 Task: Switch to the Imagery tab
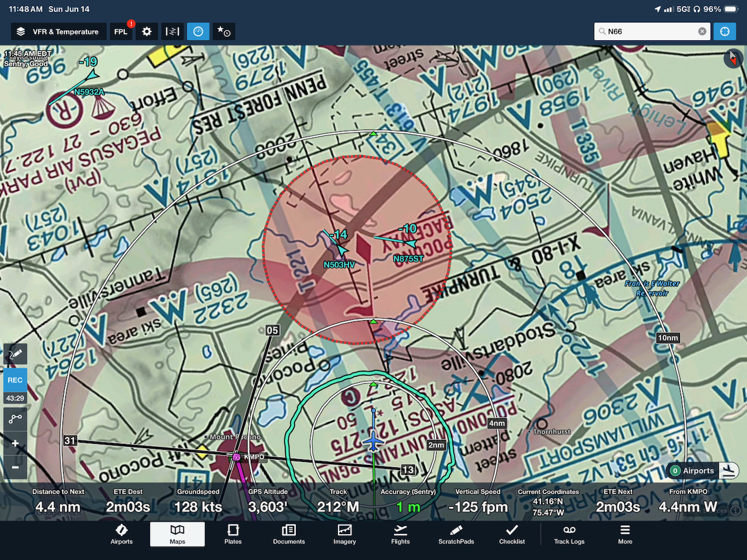coord(344,534)
